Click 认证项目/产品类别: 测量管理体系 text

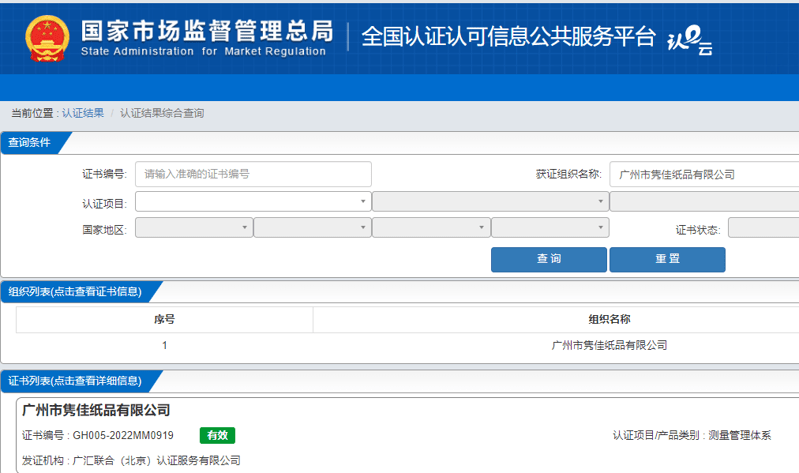tap(691, 435)
